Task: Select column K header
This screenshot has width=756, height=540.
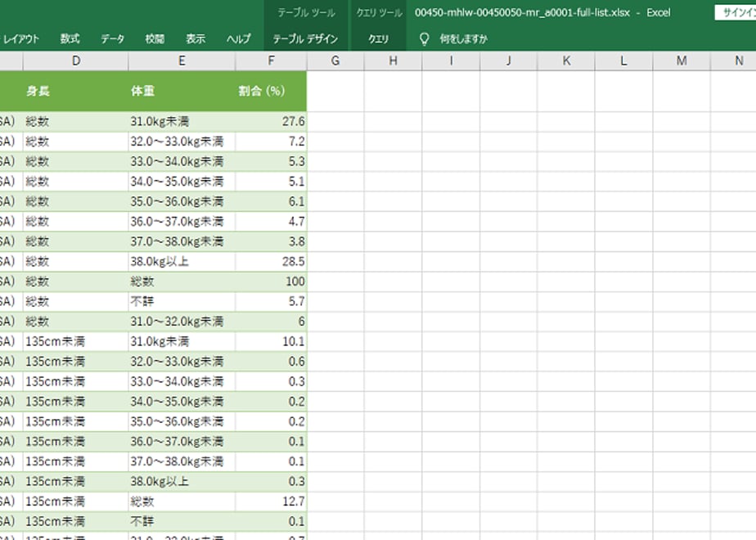Action: click(566, 61)
